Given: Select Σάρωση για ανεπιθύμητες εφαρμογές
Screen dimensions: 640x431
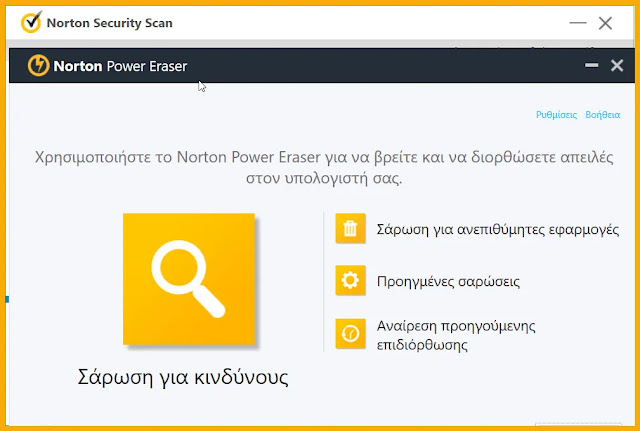Looking at the screenshot, I should [498, 229].
